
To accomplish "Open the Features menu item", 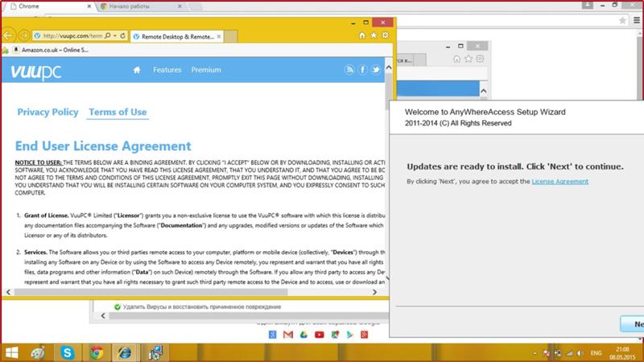I will [x=167, y=70].
